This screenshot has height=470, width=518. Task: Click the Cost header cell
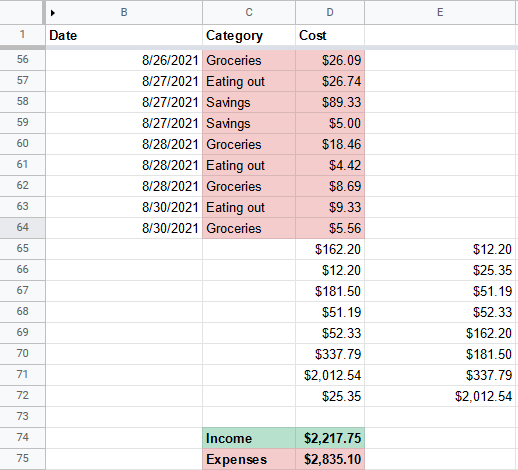pos(330,35)
